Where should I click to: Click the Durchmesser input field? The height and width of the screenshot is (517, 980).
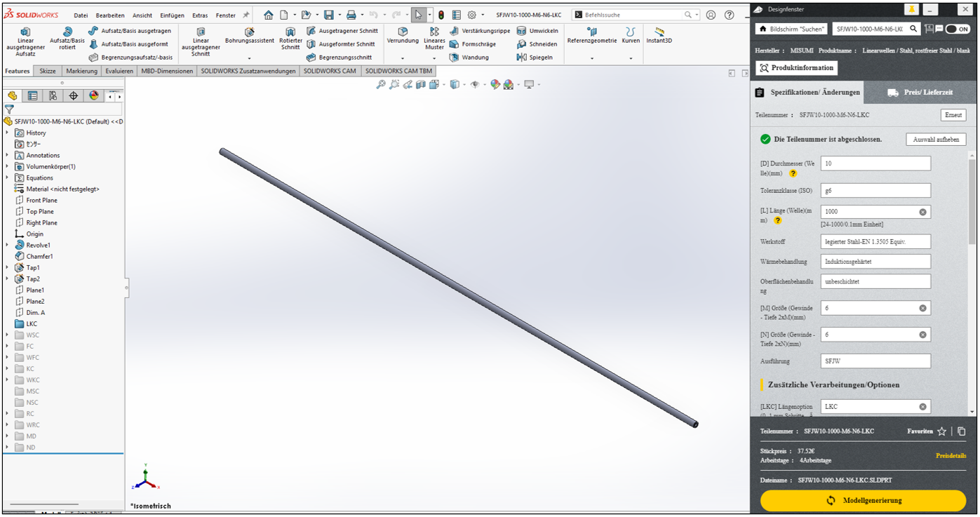(875, 163)
